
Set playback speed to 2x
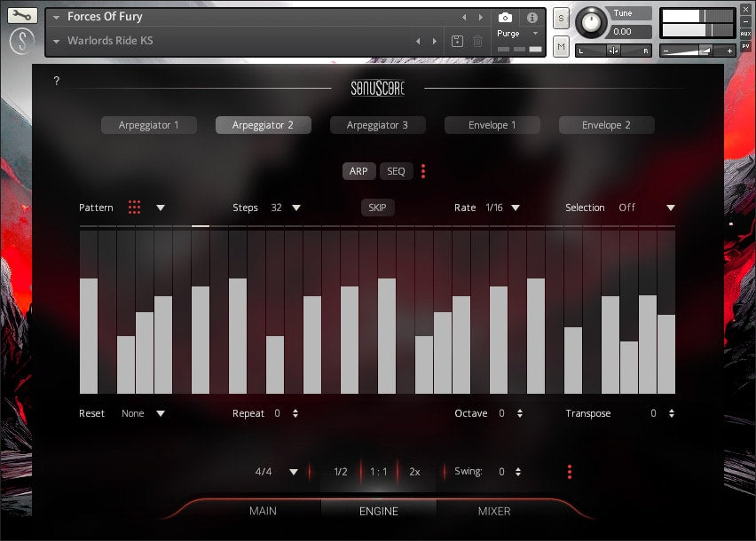(414, 472)
